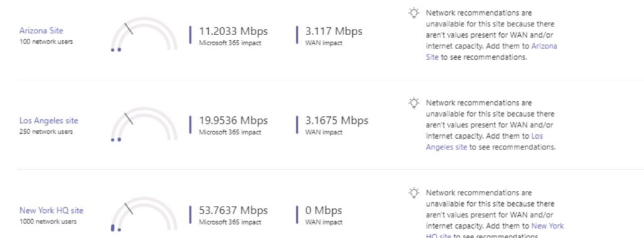Select the 53.7637 Mbps Microsoft 365 impact value
Screen dimensions: 644x238
(233, 210)
